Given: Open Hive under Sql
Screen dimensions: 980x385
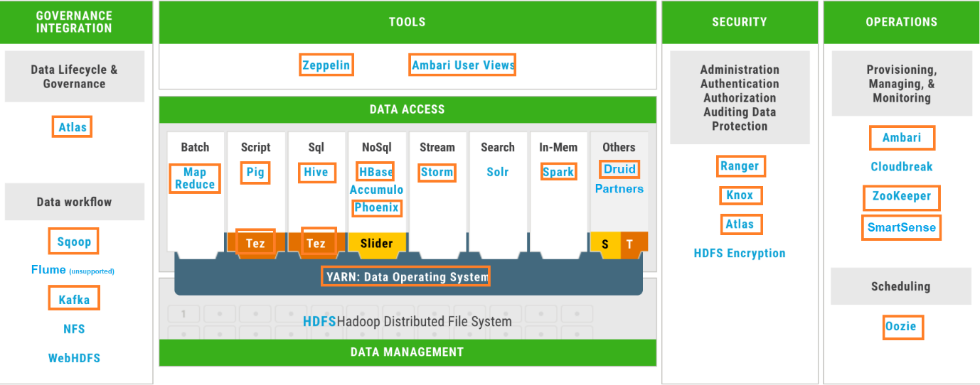Looking at the screenshot, I should pyautogui.click(x=316, y=172).
